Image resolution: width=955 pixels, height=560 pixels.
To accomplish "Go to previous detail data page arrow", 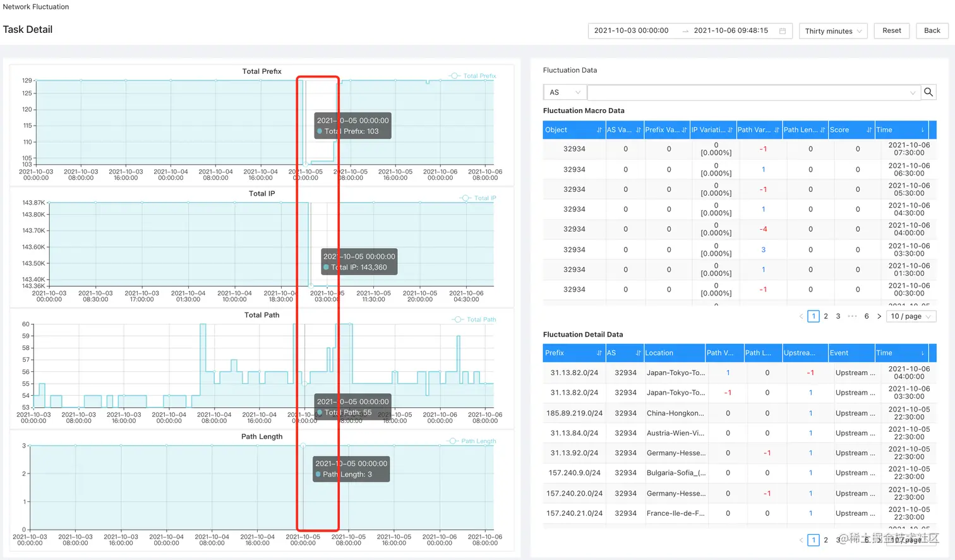I will (x=801, y=540).
